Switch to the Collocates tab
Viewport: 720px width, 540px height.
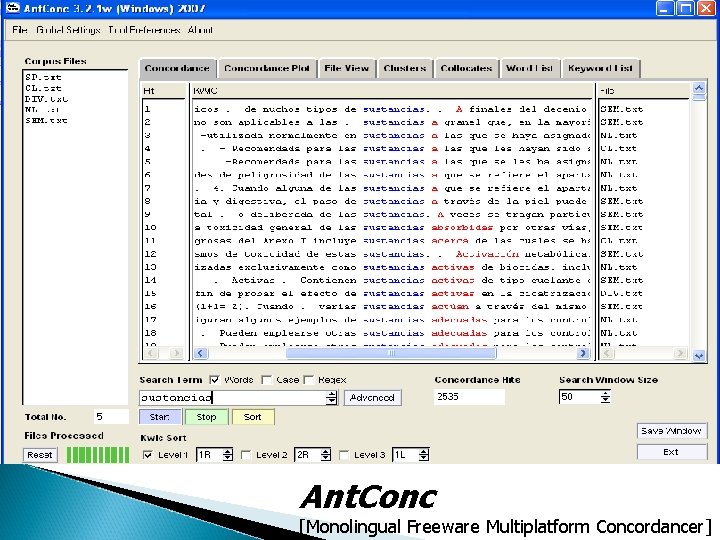(466, 68)
